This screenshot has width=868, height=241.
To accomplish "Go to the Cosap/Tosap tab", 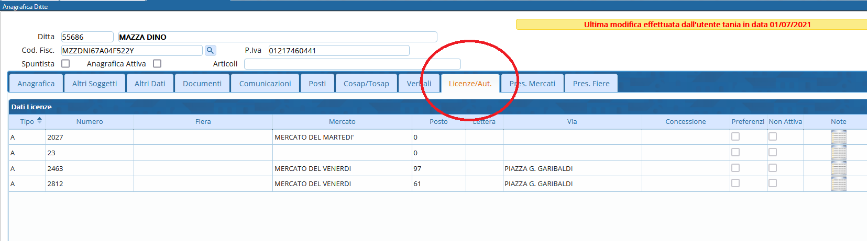I will [x=366, y=84].
